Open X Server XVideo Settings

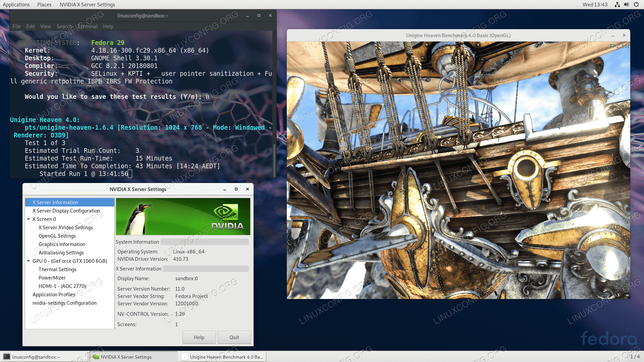coord(66,227)
